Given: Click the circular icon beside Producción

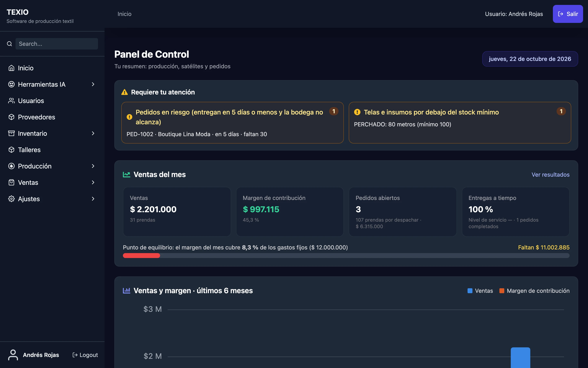Looking at the screenshot, I should click(x=11, y=166).
